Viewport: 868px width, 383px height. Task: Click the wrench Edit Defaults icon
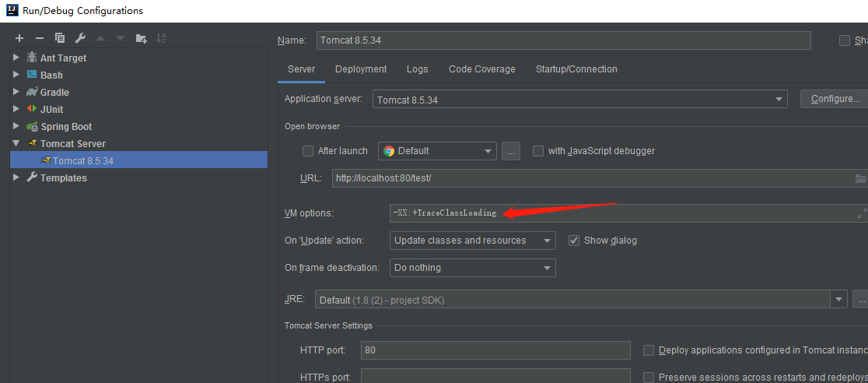click(80, 38)
